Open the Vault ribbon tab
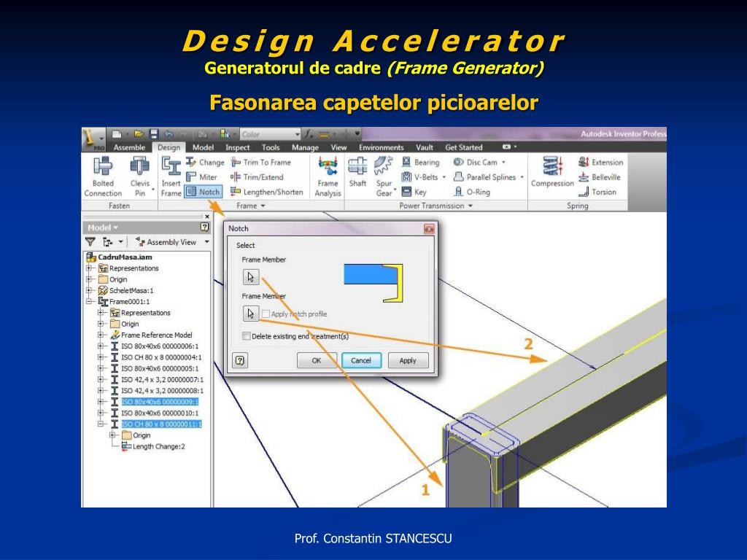Viewport: 747px width, 560px height. [424, 147]
